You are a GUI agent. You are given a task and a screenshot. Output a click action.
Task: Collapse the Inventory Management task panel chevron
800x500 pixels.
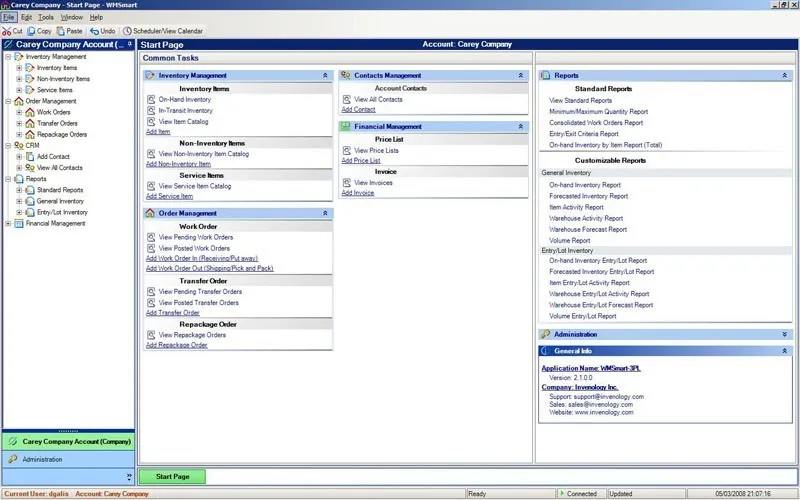(x=325, y=76)
